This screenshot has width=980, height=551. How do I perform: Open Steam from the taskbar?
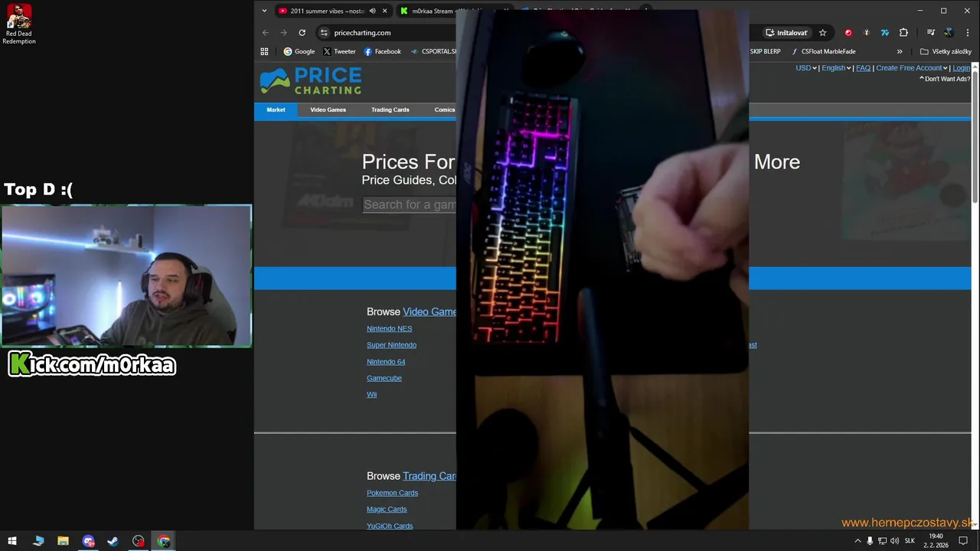tap(113, 541)
